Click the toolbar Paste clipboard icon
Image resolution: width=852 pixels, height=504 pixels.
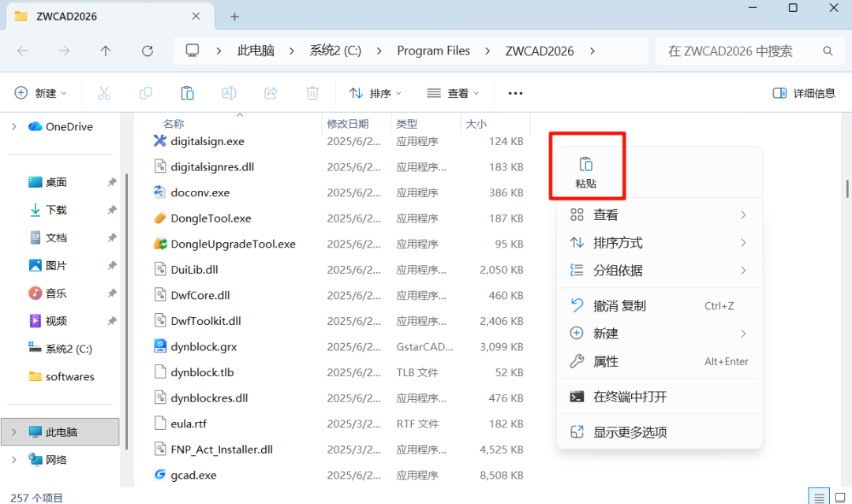click(187, 93)
